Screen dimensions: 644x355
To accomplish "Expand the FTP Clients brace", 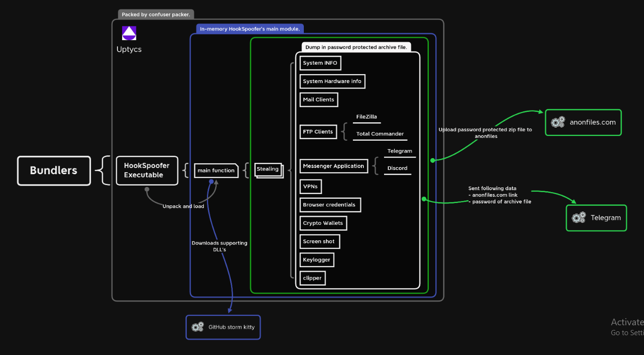I will point(344,132).
